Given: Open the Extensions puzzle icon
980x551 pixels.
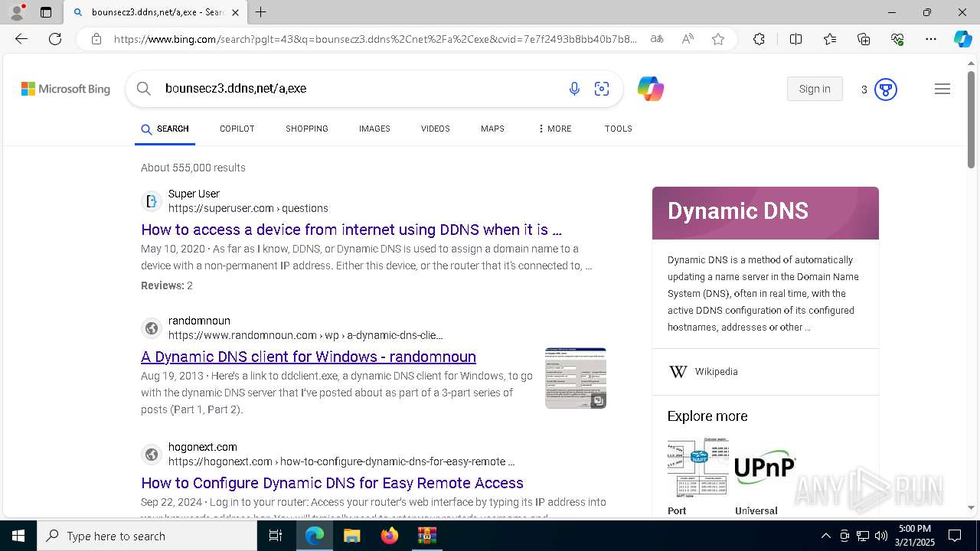Looking at the screenshot, I should click(759, 39).
